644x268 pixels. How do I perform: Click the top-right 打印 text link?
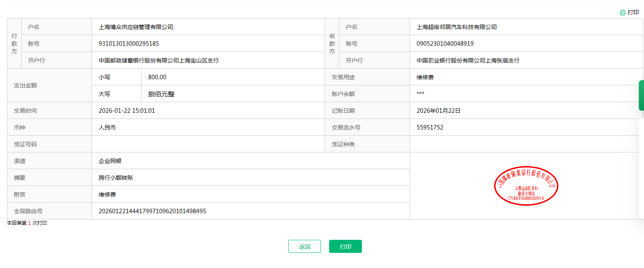(x=633, y=13)
